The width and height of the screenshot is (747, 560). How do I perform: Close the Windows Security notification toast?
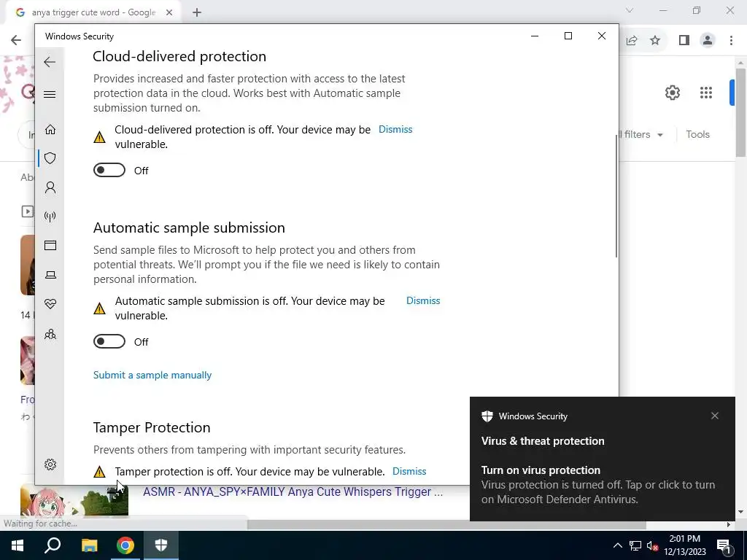point(715,416)
